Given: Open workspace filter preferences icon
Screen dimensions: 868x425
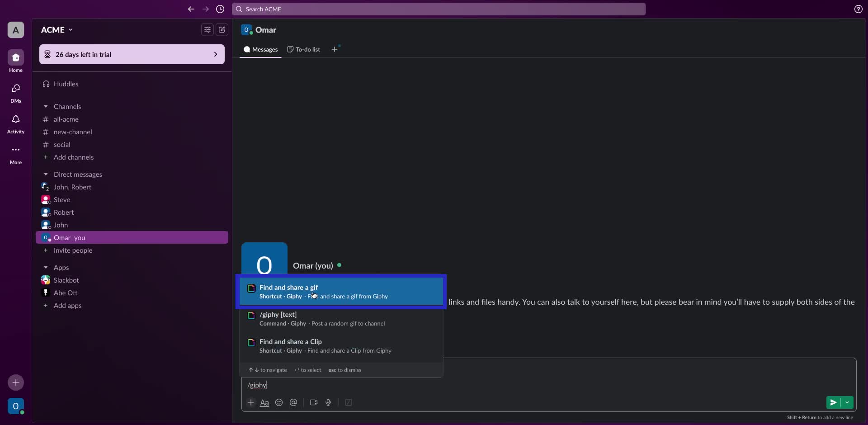Looking at the screenshot, I should click(x=207, y=29).
